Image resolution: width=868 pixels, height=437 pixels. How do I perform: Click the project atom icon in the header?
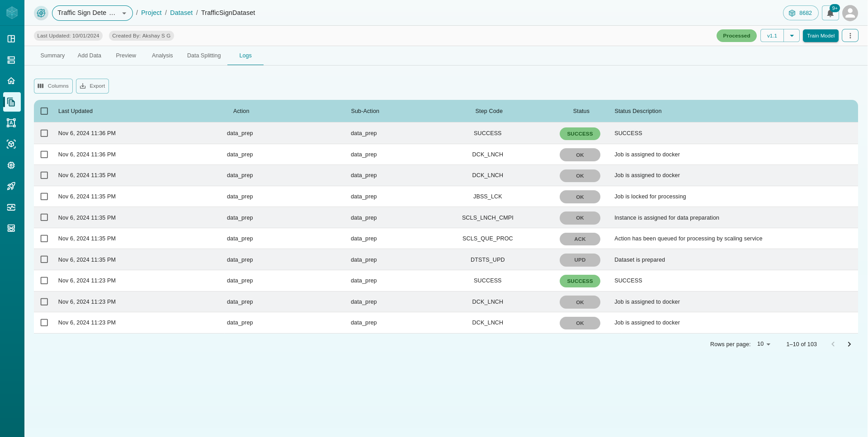tap(41, 13)
